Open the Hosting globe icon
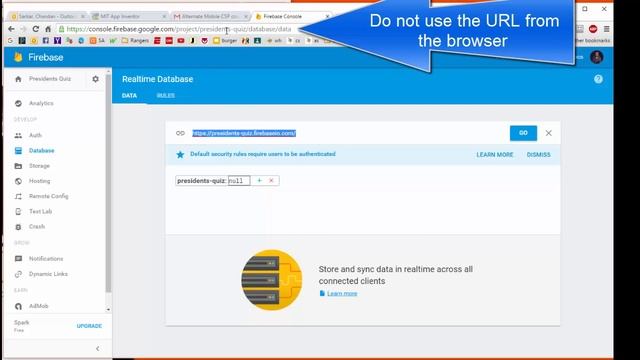The width and height of the screenshot is (640, 360). coord(18,181)
